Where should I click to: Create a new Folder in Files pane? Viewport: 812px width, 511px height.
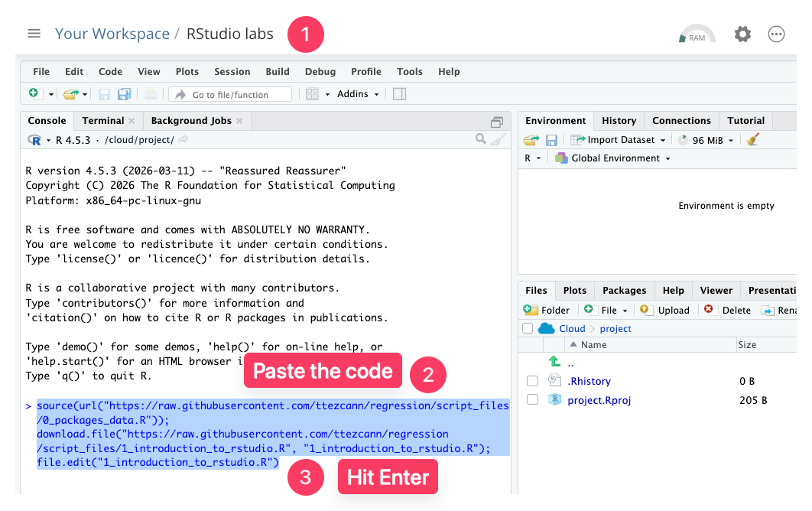[547, 310]
